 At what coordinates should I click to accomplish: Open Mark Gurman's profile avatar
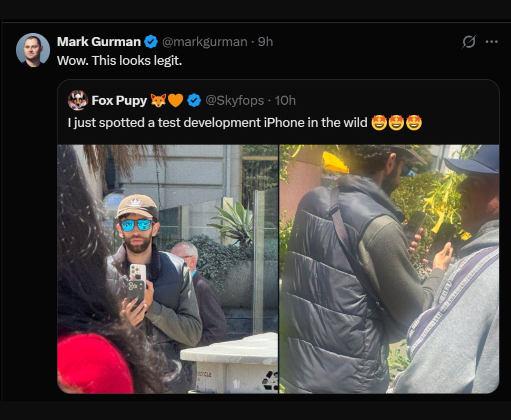pos(33,50)
